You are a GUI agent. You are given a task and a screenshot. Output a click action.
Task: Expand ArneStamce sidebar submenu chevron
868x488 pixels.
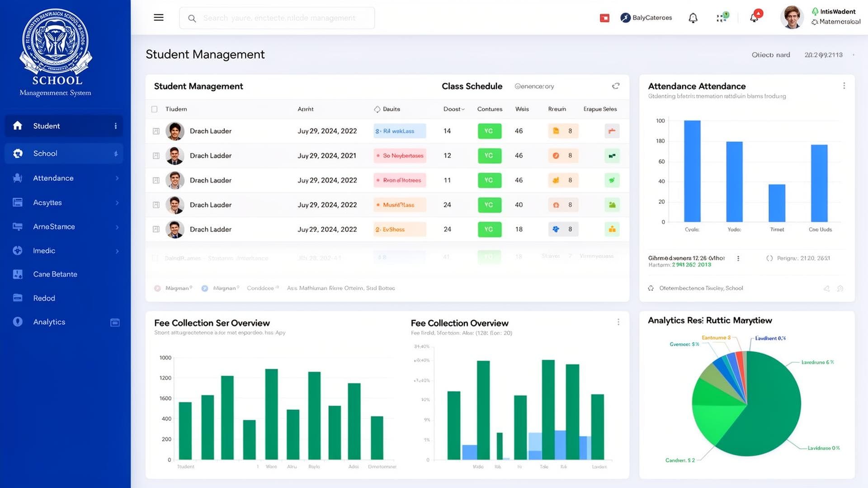(117, 227)
